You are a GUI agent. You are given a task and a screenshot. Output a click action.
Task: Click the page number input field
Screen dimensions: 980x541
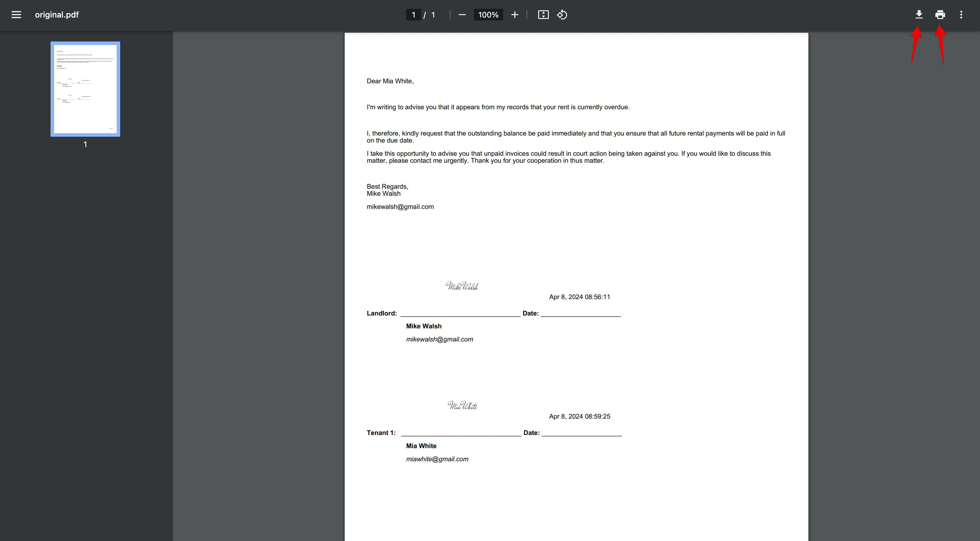click(413, 15)
